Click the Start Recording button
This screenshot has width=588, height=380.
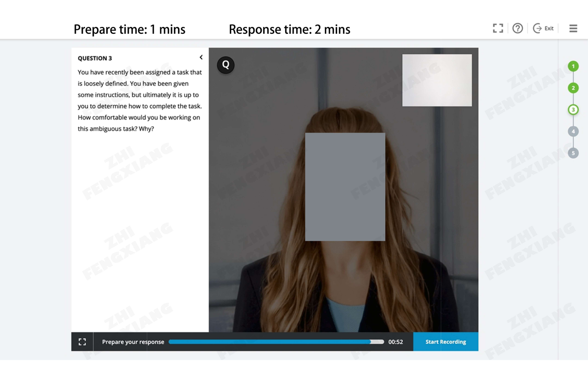[x=446, y=342]
